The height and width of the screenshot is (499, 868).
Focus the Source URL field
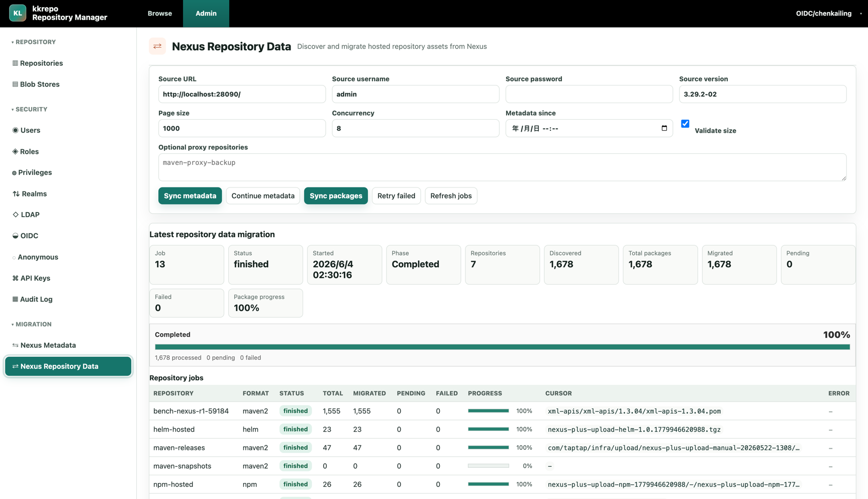(242, 94)
